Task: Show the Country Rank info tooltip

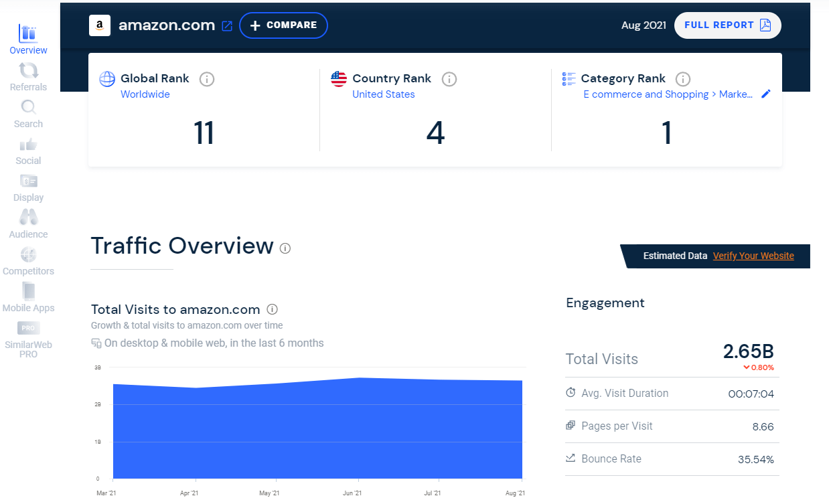Action: pos(449,79)
